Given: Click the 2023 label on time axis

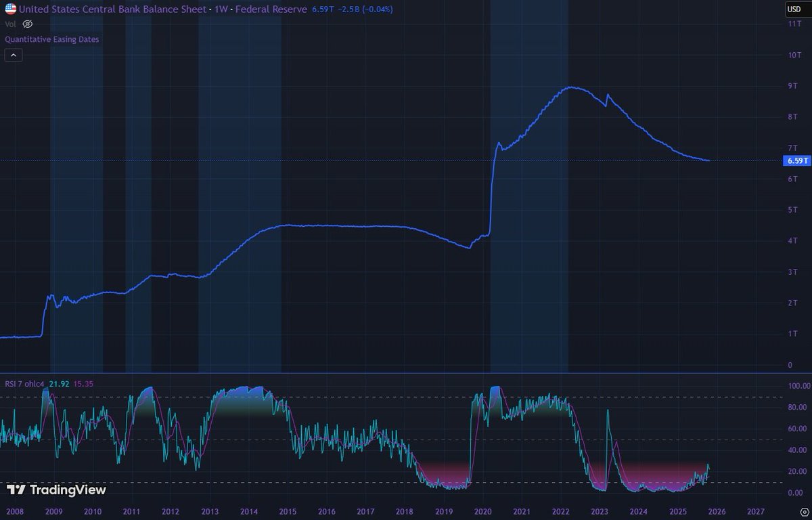Looking at the screenshot, I should (600, 511).
